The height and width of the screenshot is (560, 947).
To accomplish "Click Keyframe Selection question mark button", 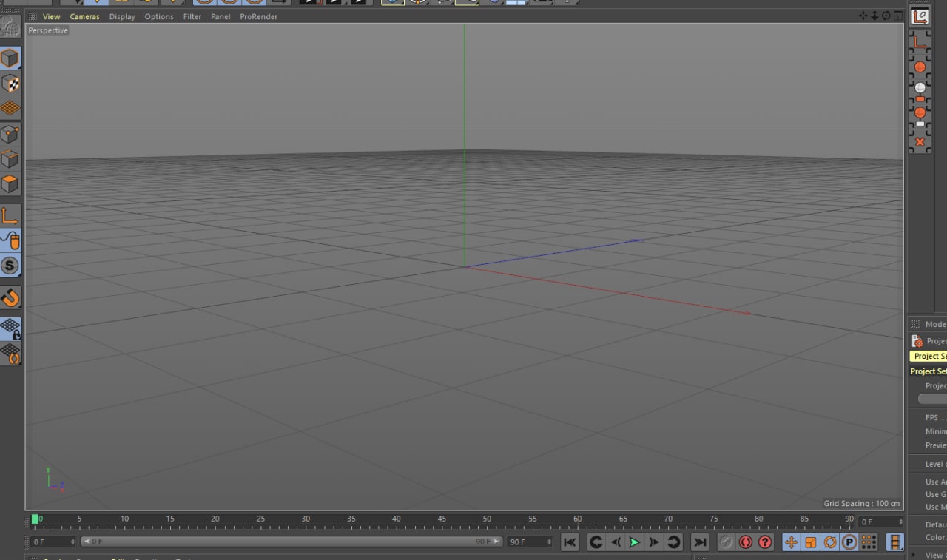I will (765, 542).
